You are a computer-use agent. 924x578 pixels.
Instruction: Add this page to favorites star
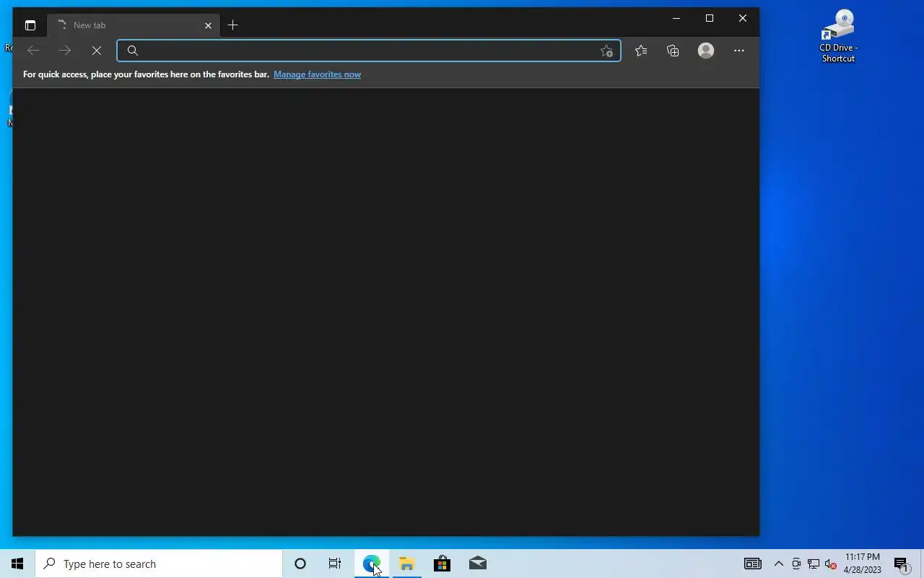606,51
